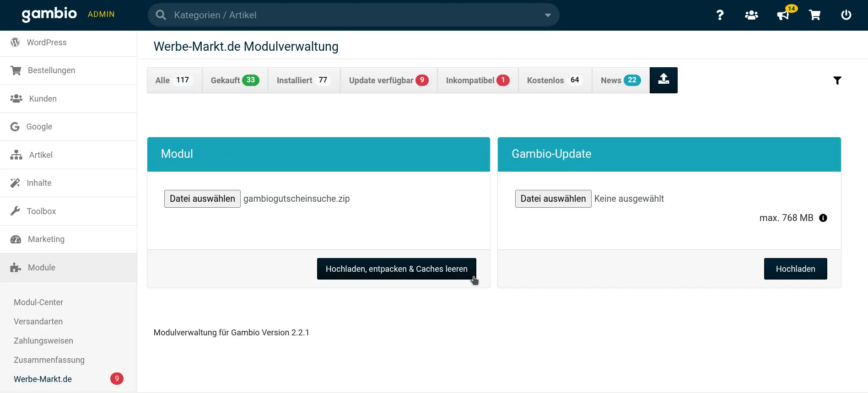Click the red 9 badge beside Werbe-Markt.de

117,378
